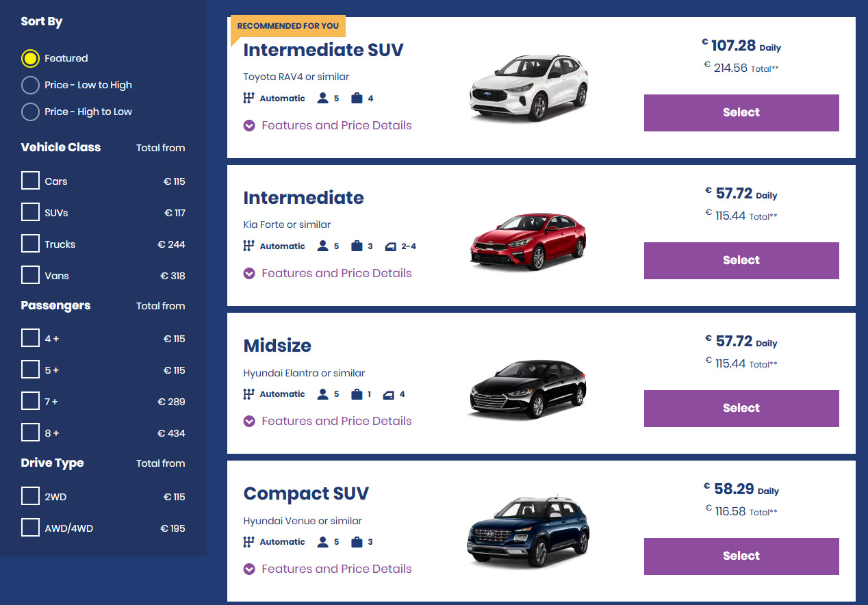Image resolution: width=868 pixels, height=605 pixels.
Task: Click the black Hyundai Elantra car image
Action: pos(528,388)
